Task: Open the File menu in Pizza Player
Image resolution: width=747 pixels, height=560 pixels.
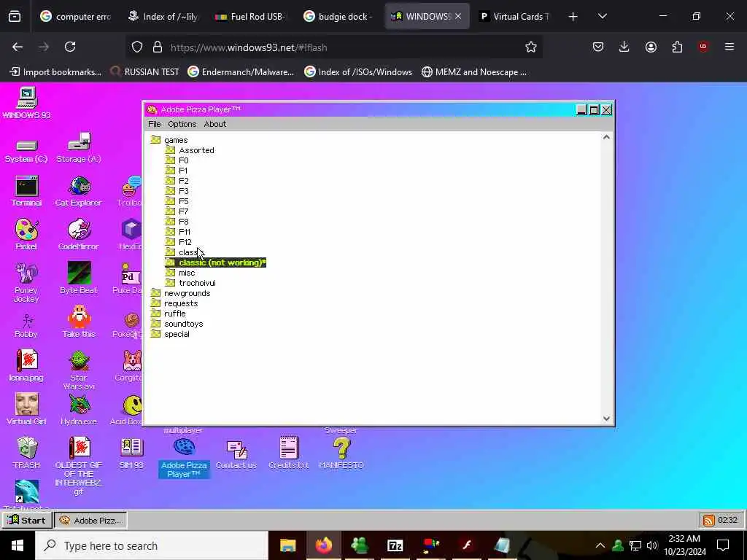Action: (x=155, y=124)
